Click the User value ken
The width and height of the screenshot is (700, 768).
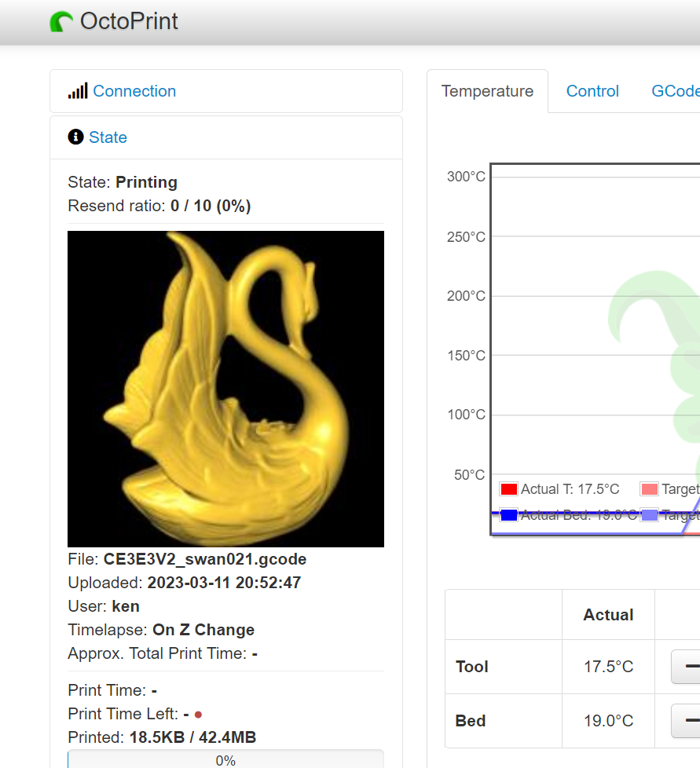pyautogui.click(x=126, y=606)
